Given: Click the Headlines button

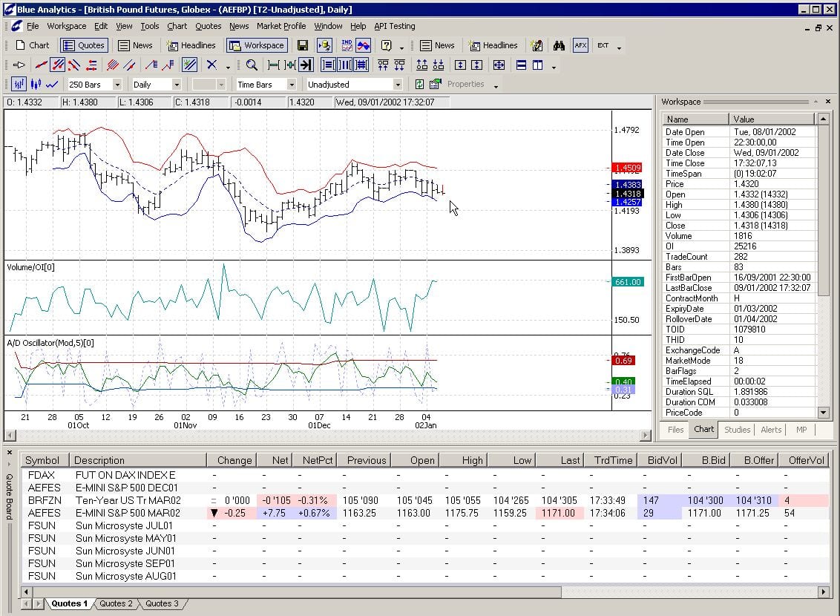Looking at the screenshot, I should (x=191, y=45).
